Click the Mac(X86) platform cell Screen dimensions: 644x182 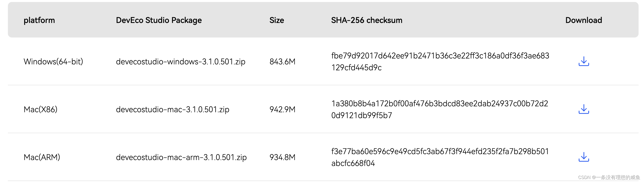point(40,109)
